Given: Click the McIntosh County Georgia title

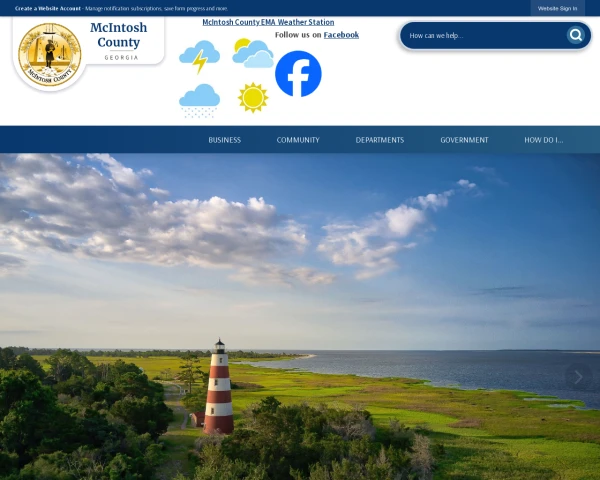Looking at the screenshot, I should 118,41.
